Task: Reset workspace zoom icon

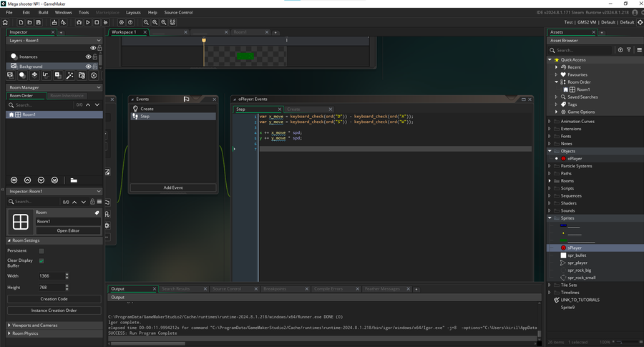Action: point(163,22)
